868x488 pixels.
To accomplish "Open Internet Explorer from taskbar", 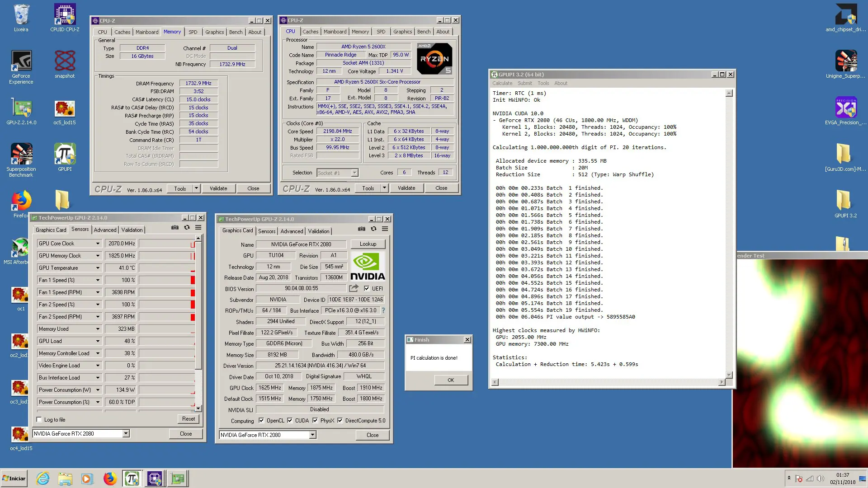I will point(43,479).
